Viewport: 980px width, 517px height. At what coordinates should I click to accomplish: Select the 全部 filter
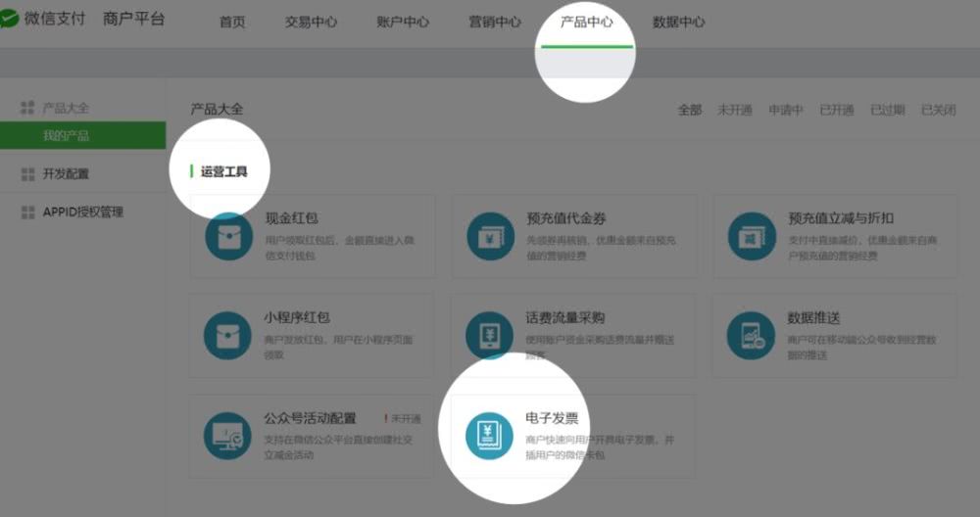tap(690, 110)
